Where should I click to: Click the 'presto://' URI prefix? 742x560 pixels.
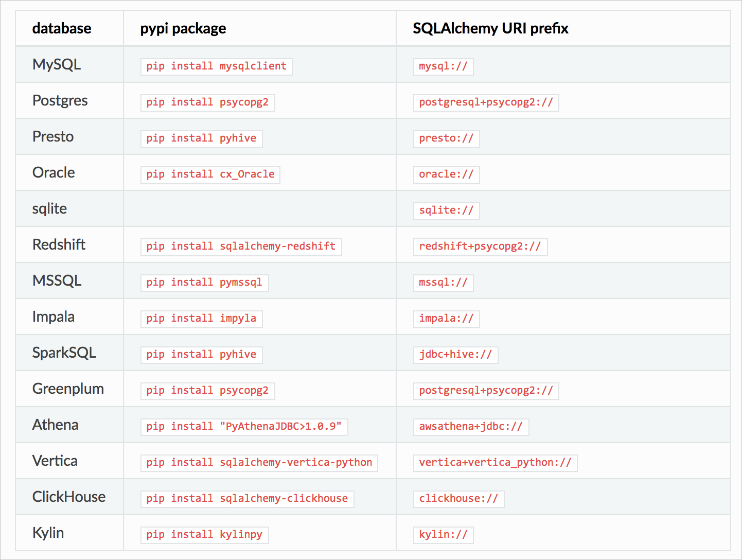pos(446,138)
